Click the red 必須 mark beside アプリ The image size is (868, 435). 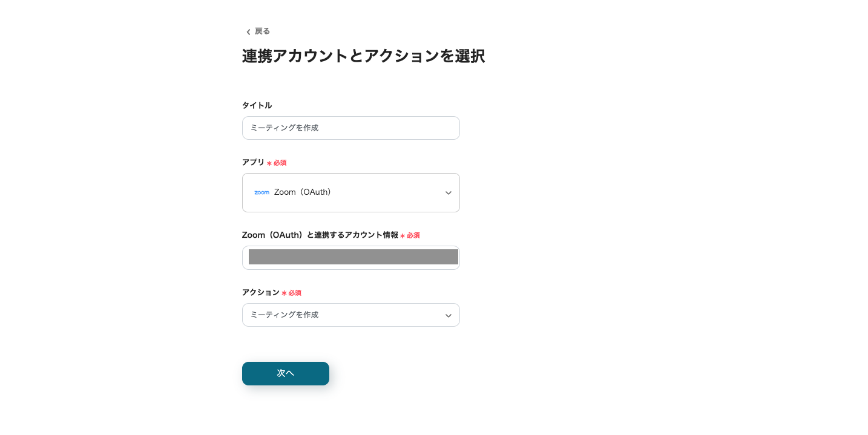click(280, 163)
